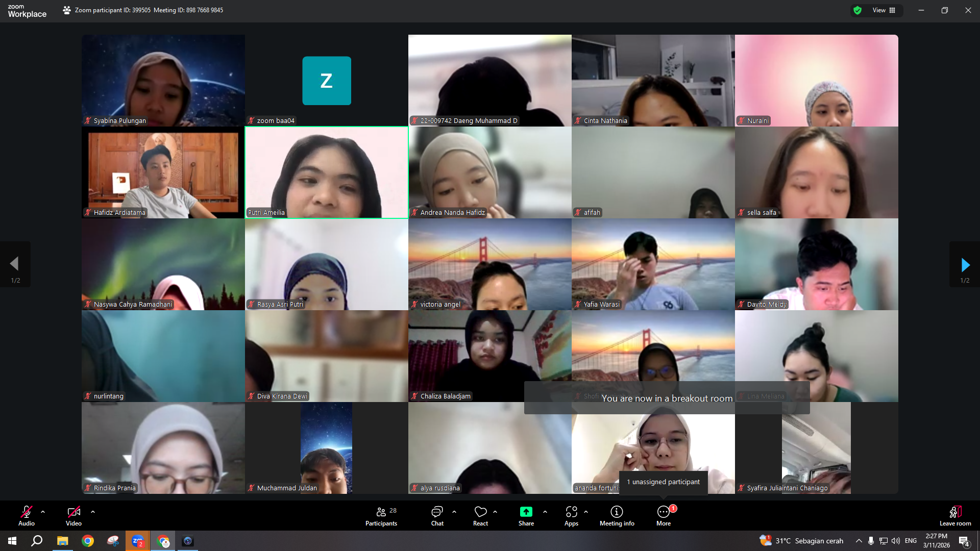
Task: Click the Diva Kirana Dewi name label
Action: coord(278,396)
